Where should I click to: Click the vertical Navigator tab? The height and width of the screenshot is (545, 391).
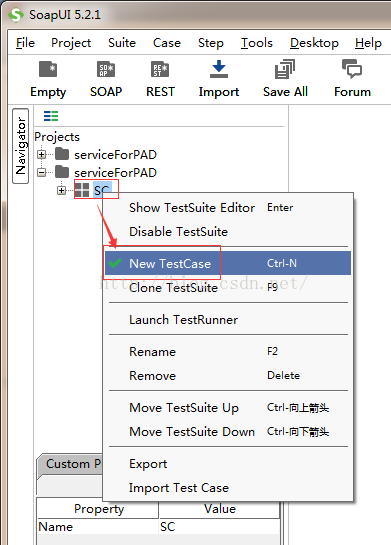[x=21, y=146]
